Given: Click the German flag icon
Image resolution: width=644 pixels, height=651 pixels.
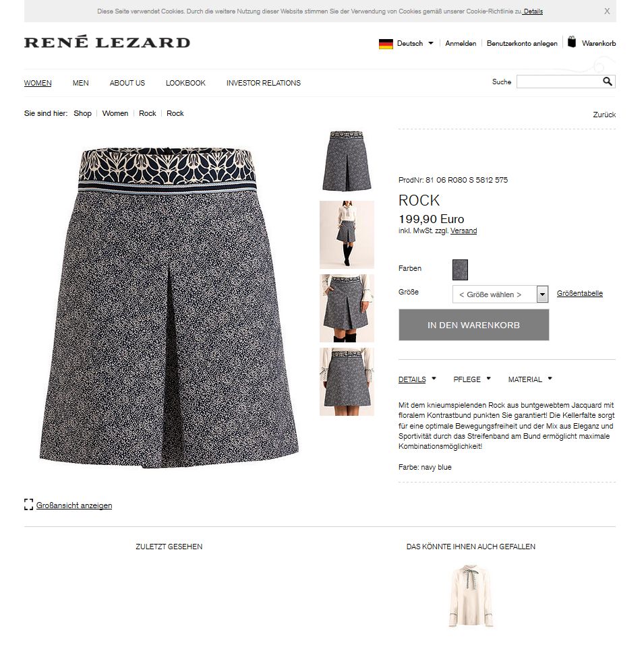Looking at the screenshot, I should (x=386, y=44).
